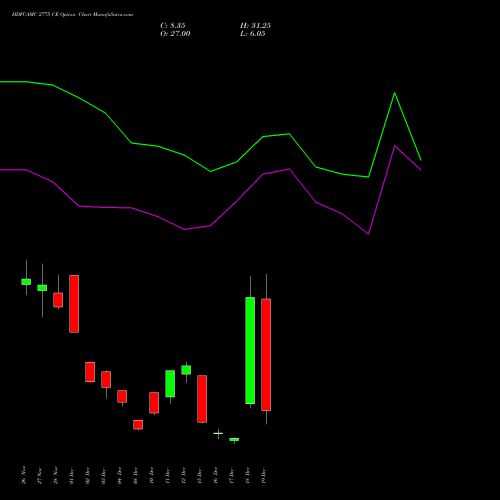The width and height of the screenshot is (500, 500).
Task: Click the tall green candle for 18 Dec
Action: (x=250, y=350)
